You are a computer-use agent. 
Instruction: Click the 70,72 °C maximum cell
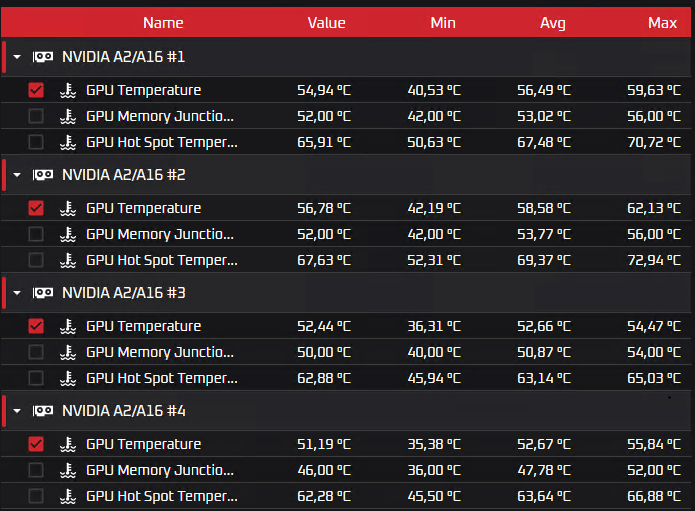tap(654, 142)
